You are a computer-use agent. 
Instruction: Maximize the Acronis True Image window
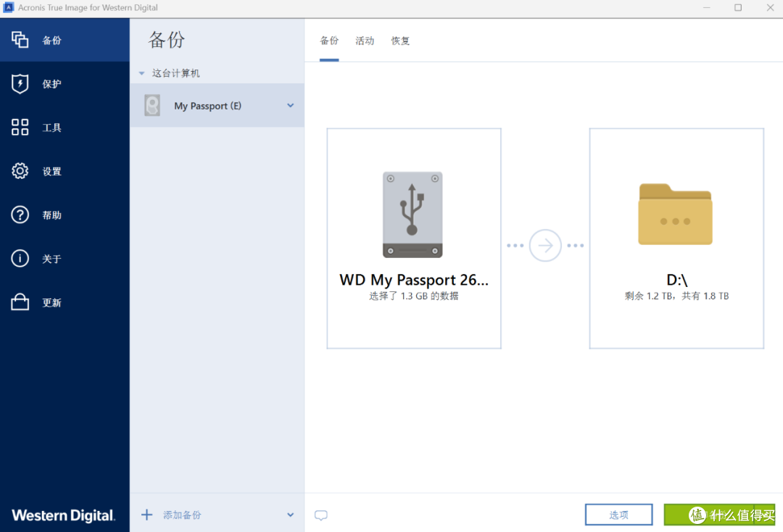tap(738, 7)
